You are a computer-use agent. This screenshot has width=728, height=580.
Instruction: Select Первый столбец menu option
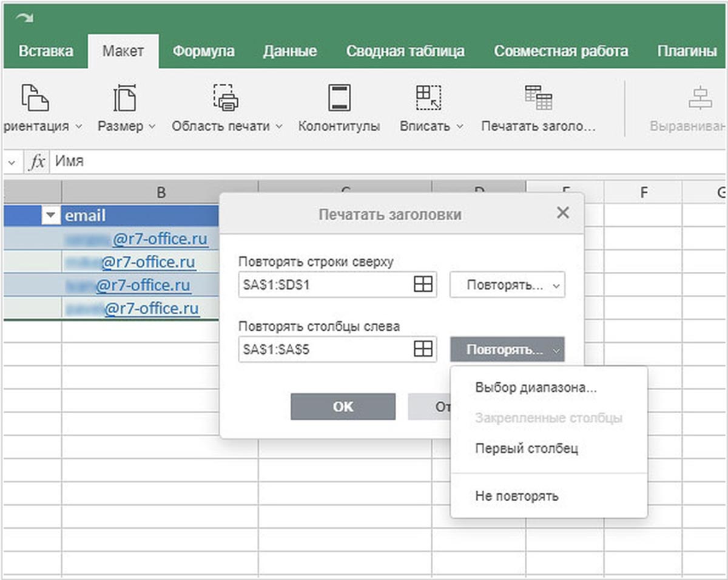click(527, 449)
